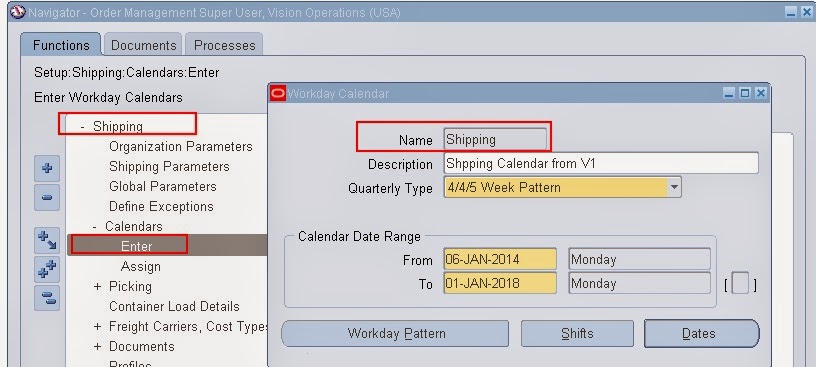Close the Workday Calendar window
The height and width of the screenshot is (367, 816).
(760, 94)
